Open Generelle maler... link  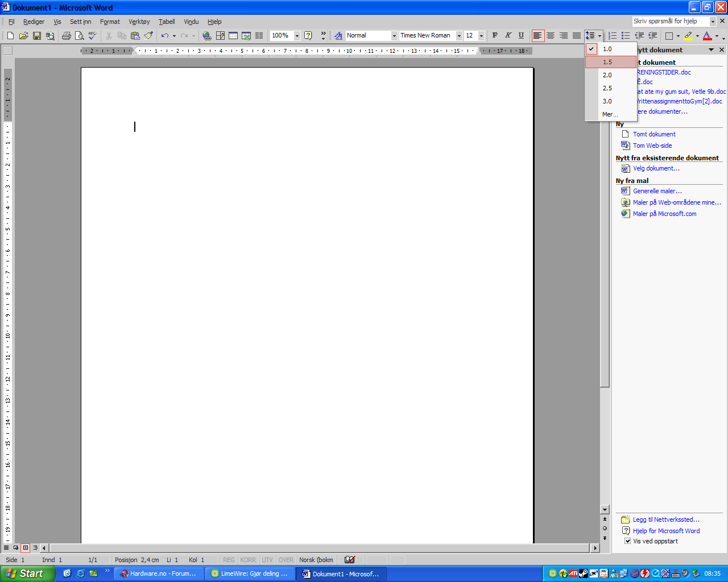(x=657, y=191)
